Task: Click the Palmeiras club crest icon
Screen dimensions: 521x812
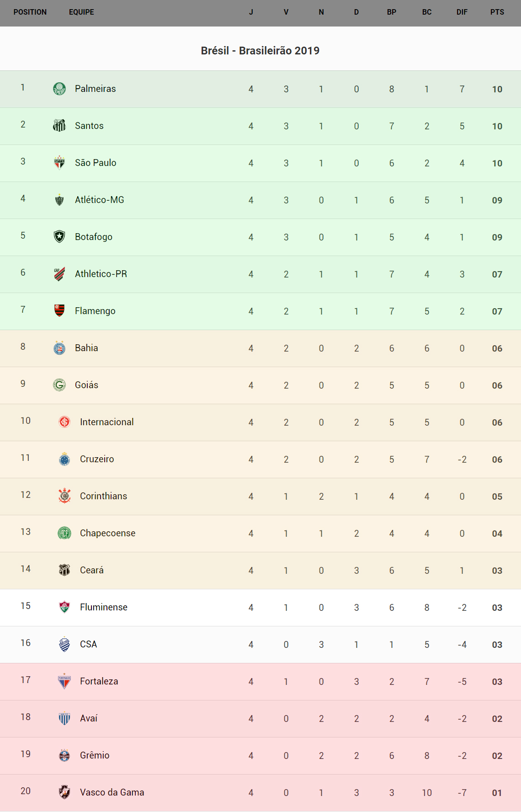Action: pyautogui.click(x=59, y=89)
